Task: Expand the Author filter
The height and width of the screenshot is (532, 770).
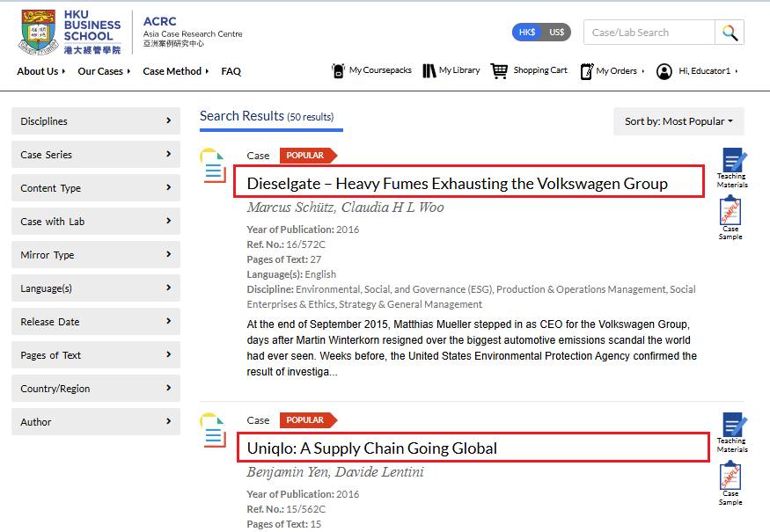Action: [96, 421]
